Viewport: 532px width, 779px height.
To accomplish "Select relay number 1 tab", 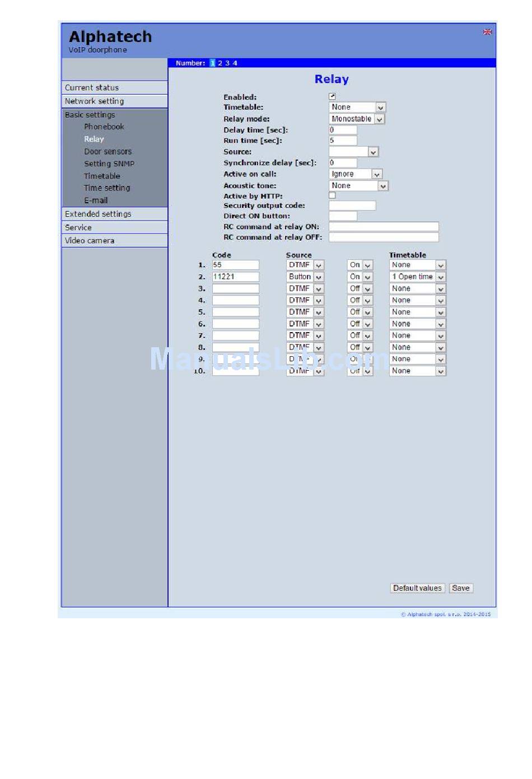I will (213, 63).
